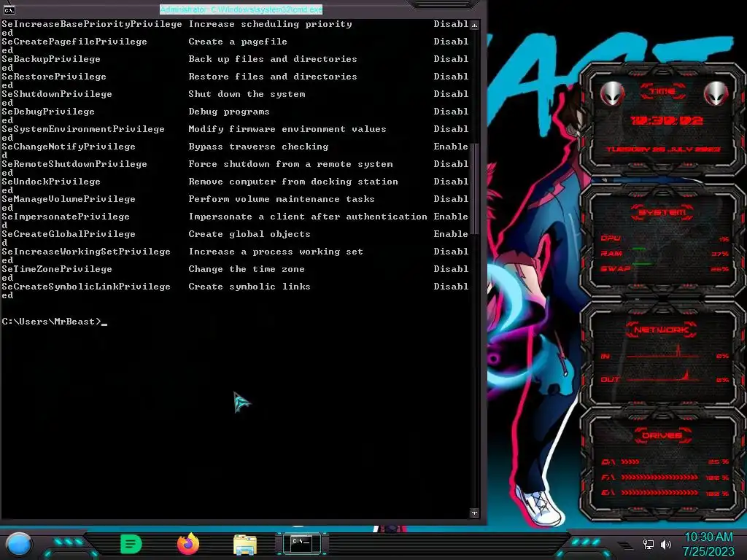Click the NETWORK widget header
The width and height of the screenshot is (747, 560).
pyautogui.click(x=661, y=330)
